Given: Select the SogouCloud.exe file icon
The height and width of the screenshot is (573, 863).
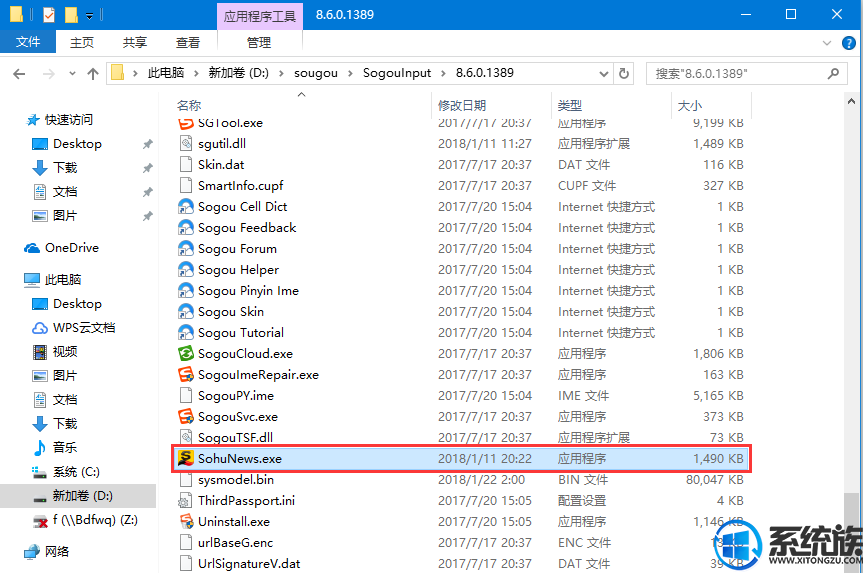Looking at the screenshot, I should point(186,353).
